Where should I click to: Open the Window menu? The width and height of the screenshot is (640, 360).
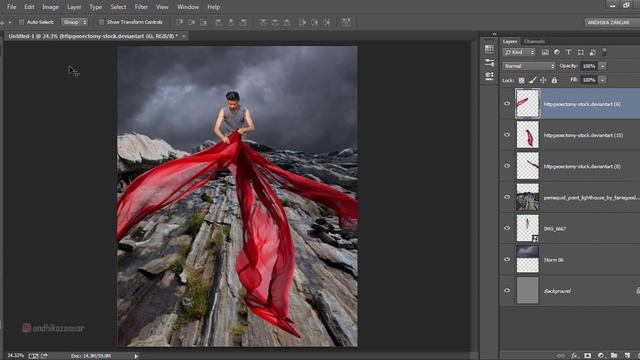point(188,7)
